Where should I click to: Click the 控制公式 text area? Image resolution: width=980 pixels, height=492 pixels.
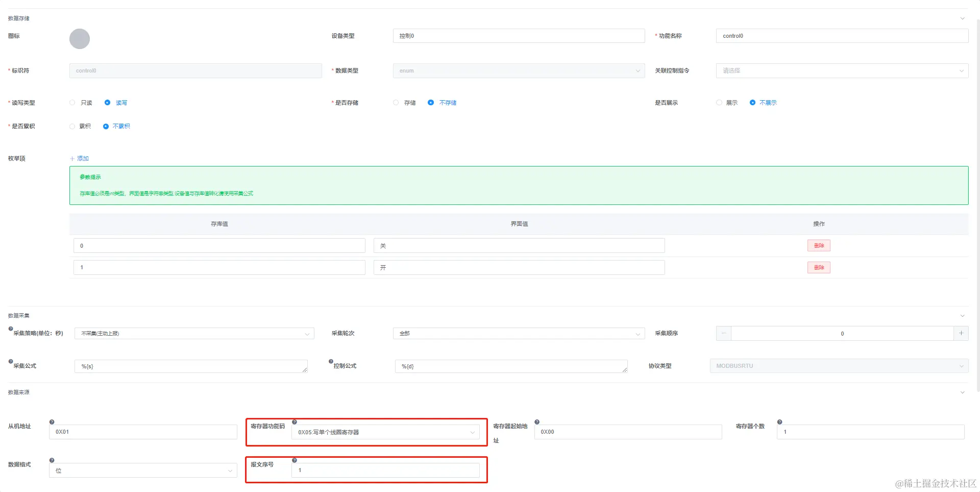(511, 366)
